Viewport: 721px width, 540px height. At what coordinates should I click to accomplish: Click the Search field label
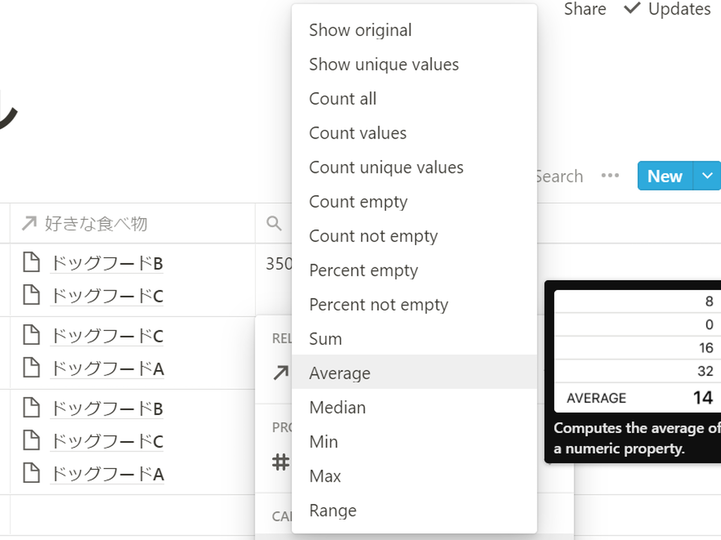coord(560,176)
